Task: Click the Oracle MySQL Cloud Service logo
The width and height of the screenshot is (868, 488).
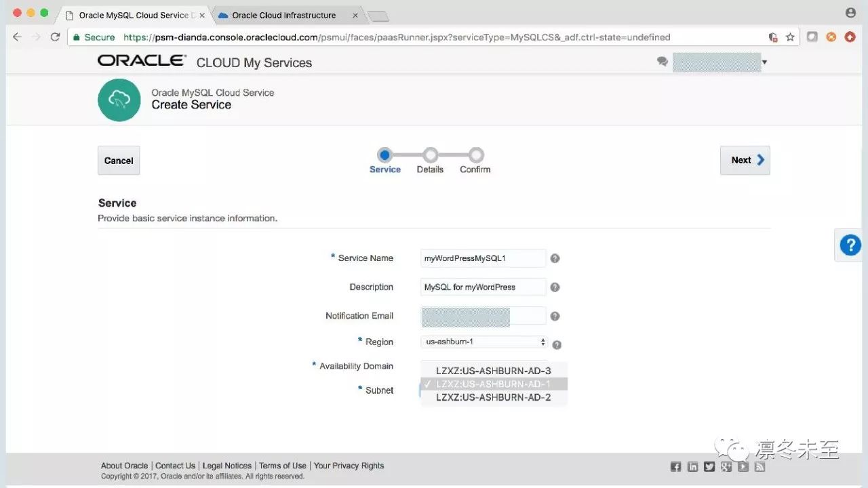Action: 119,100
